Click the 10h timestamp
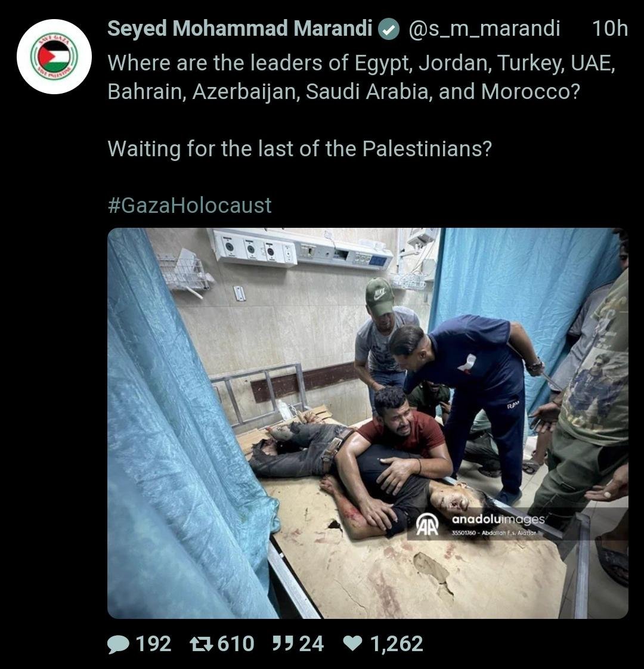This screenshot has height=669, width=644. click(x=610, y=29)
